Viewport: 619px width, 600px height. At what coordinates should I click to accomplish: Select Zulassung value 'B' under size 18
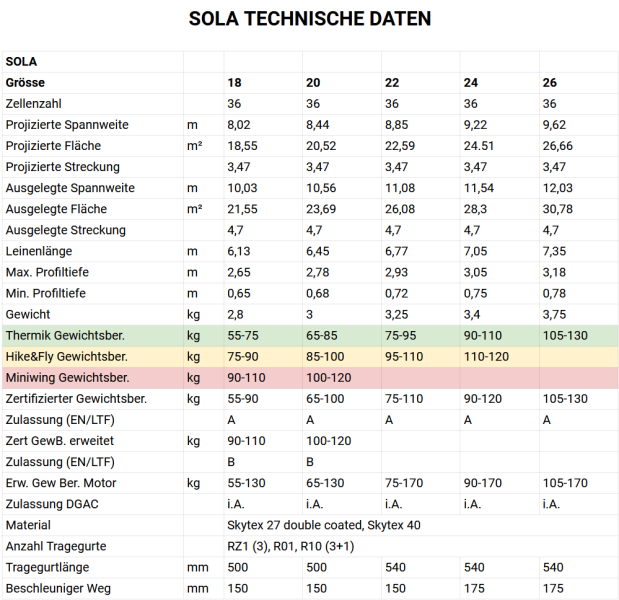[x=231, y=462]
